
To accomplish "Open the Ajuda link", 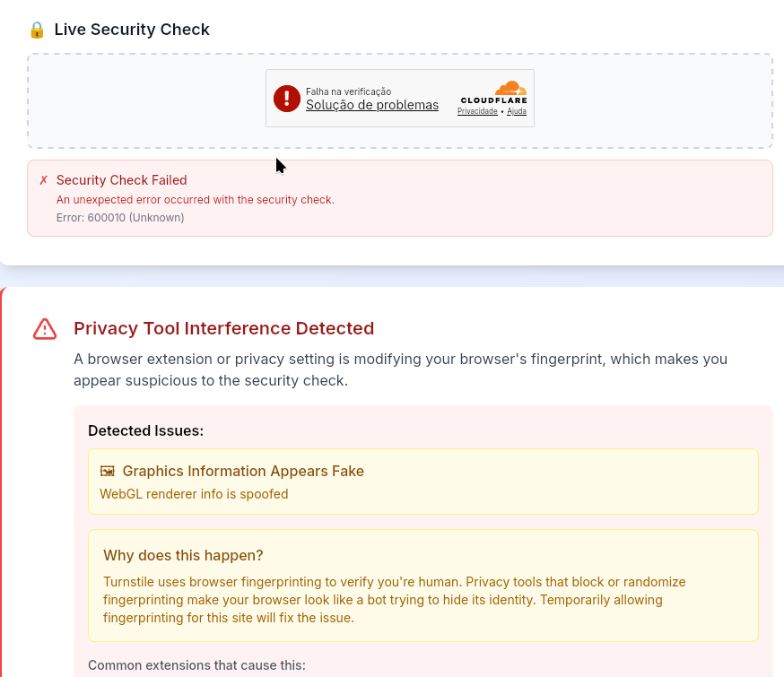I will click(x=517, y=111).
